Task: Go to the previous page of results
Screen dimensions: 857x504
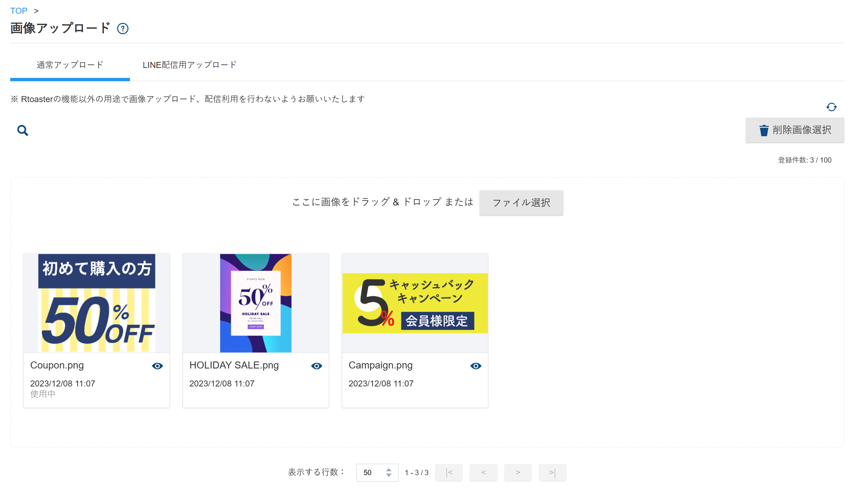Action: point(483,472)
